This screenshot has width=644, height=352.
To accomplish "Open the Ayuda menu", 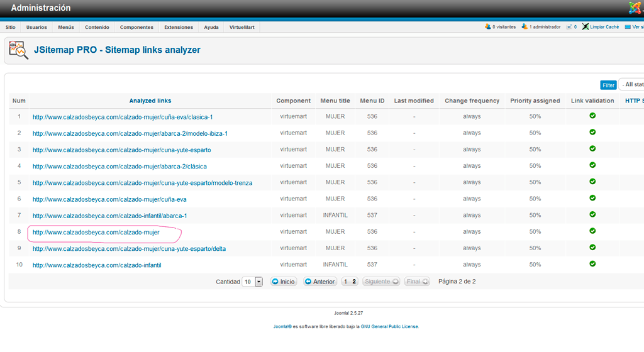I will tap(211, 27).
